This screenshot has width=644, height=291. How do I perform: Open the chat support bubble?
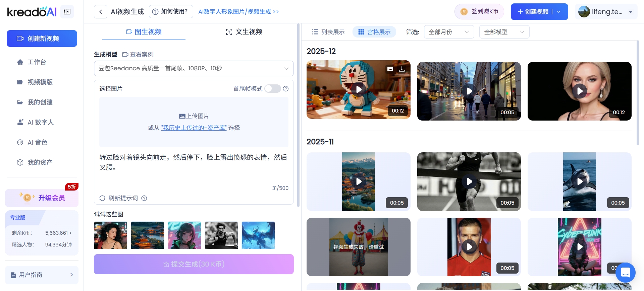tap(625, 273)
